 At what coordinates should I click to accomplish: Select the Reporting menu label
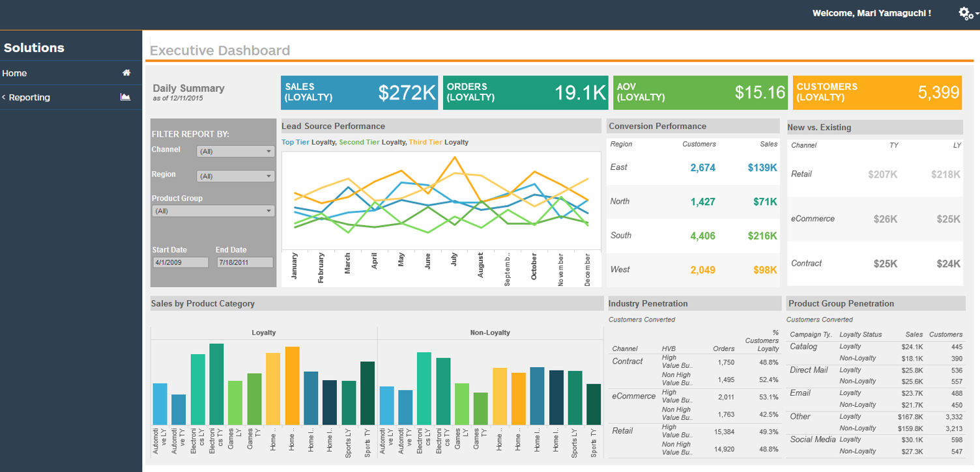click(29, 98)
